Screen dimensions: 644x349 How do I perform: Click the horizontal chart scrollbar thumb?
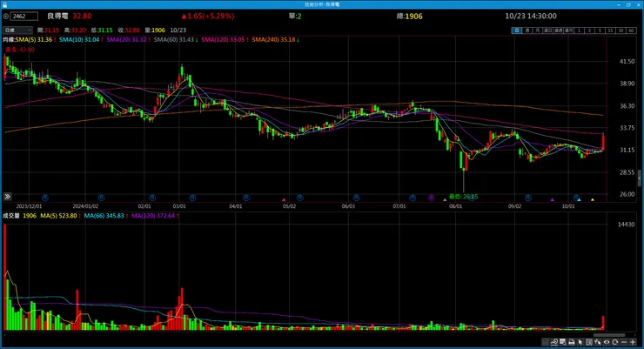click(609, 336)
